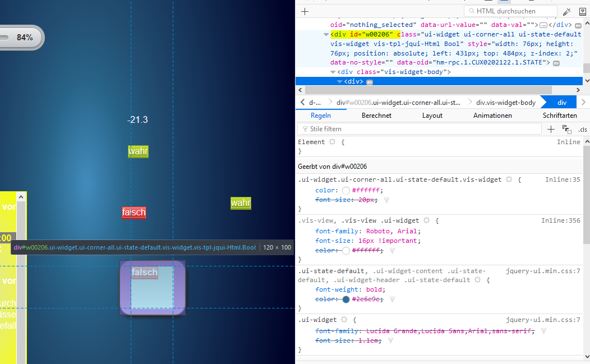The width and height of the screenshot is (590, 364).
Task: Select div.vis-widget-body in the breadcrumb
Action: [505, 103]
